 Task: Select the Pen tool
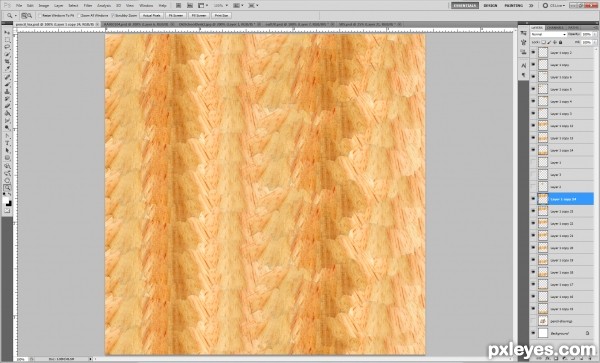7,137
